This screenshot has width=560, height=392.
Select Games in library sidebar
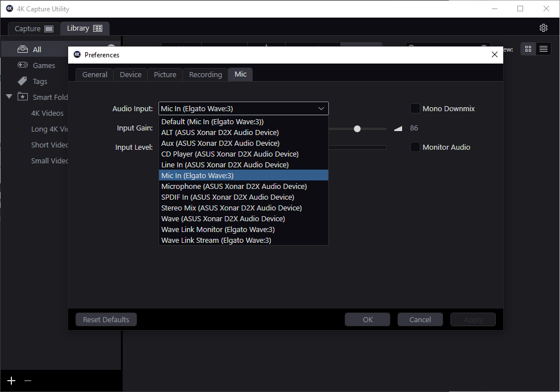tap(44, 65)
